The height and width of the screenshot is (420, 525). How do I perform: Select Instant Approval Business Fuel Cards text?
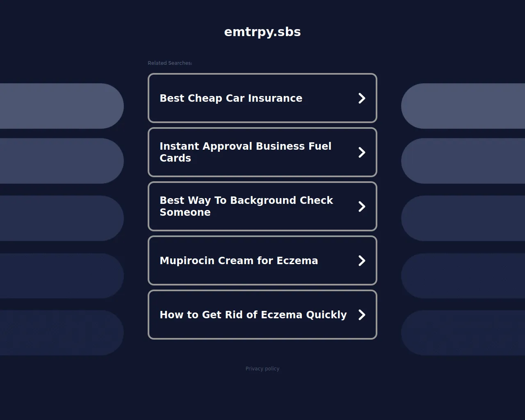click(x=245, y=152)
